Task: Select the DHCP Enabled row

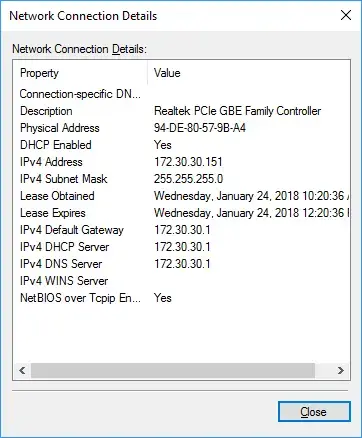Action: tap(182, 145)
